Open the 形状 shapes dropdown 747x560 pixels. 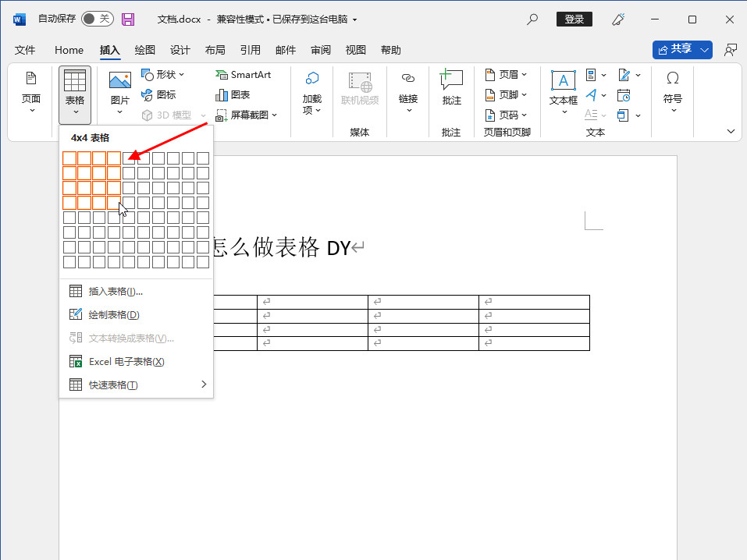coord(163,75)
